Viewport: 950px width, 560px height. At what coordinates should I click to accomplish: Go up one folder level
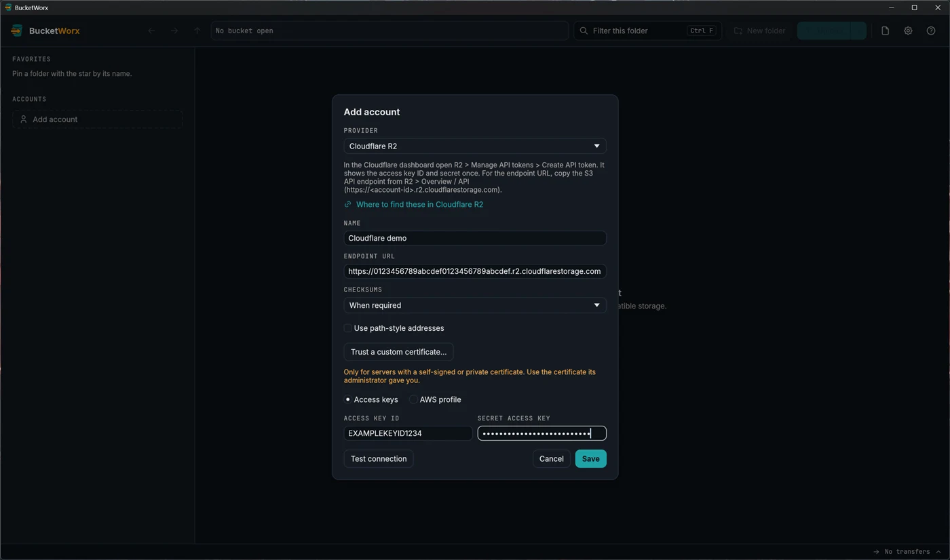[197, 31]
